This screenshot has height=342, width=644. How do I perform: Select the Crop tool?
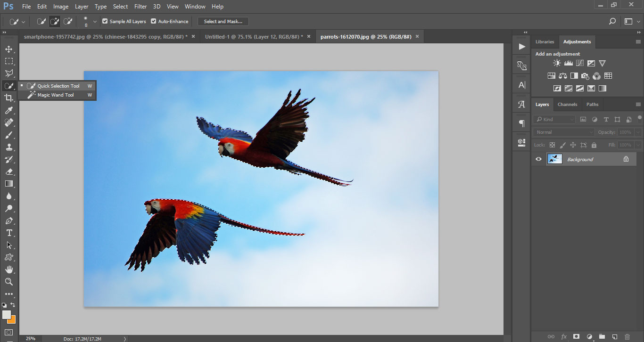(x=8, y=98)
